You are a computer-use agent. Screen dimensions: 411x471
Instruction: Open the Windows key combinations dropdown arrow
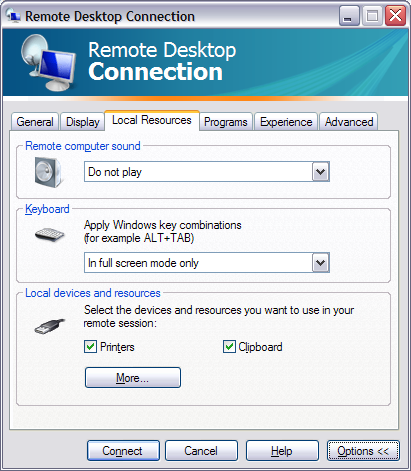pyautogui.click(x=320, y=263)
